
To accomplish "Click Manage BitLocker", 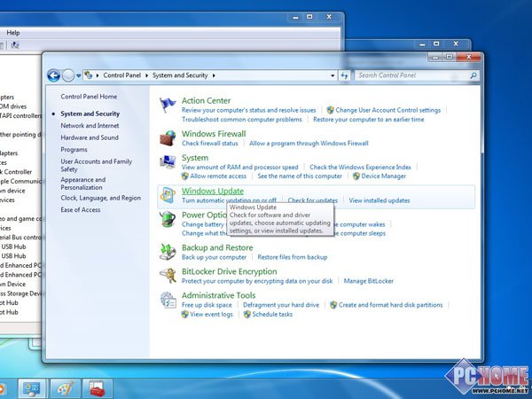I will (x=369, y=281).
